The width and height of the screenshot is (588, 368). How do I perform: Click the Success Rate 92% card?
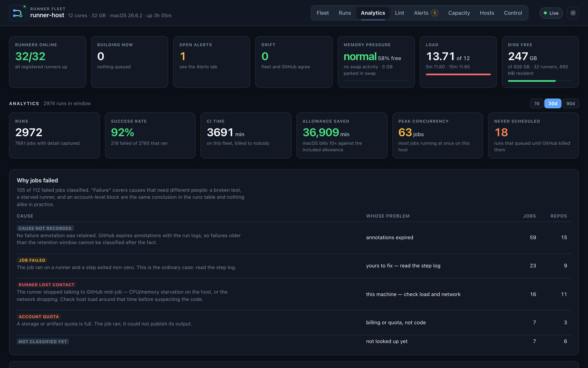[150, 135]
